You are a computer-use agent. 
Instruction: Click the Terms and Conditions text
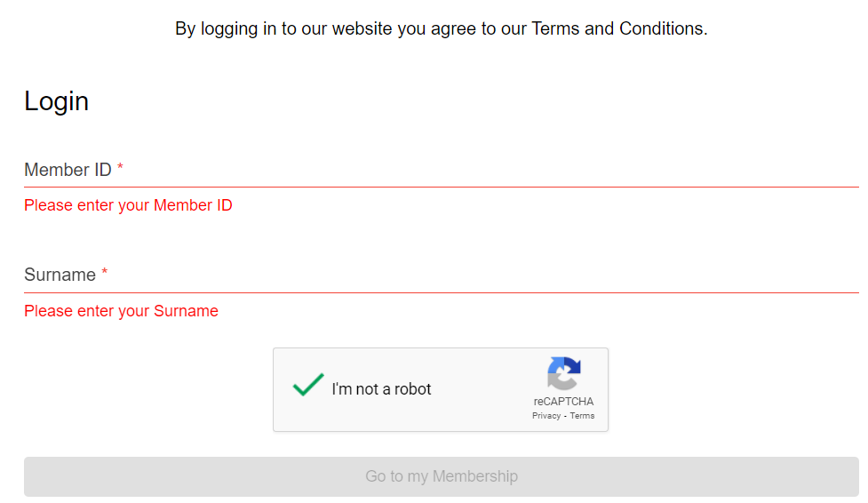(617, 28)
